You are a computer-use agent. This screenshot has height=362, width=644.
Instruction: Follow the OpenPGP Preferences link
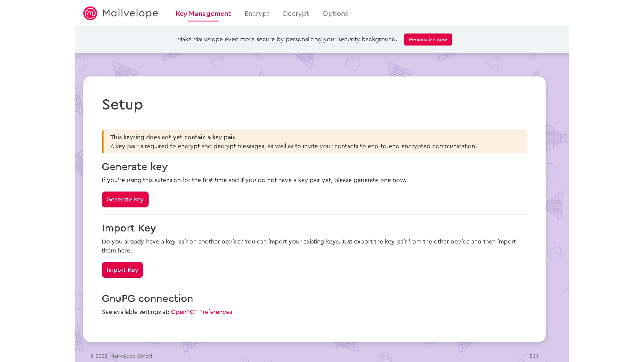click(x=201, y=312)
